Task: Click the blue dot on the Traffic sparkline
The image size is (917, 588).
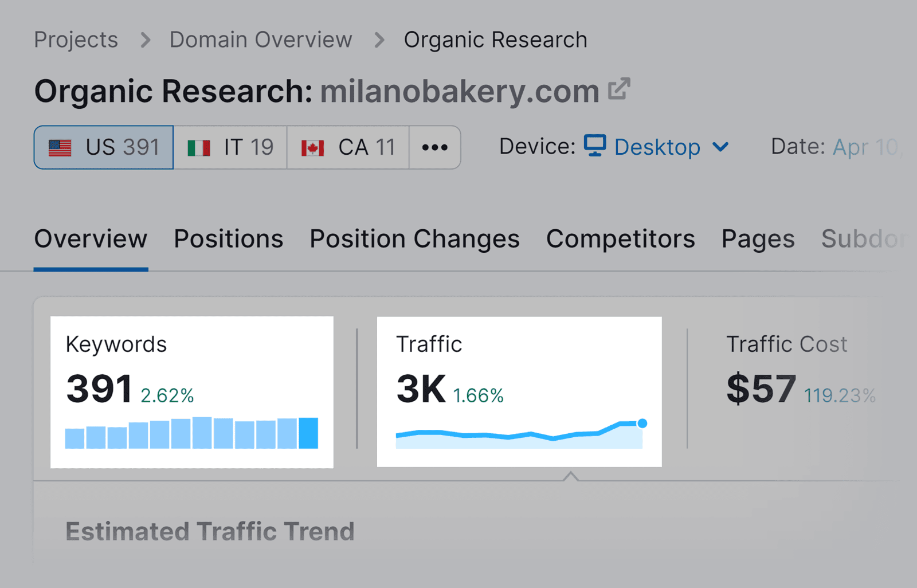Action: [642, 424]
